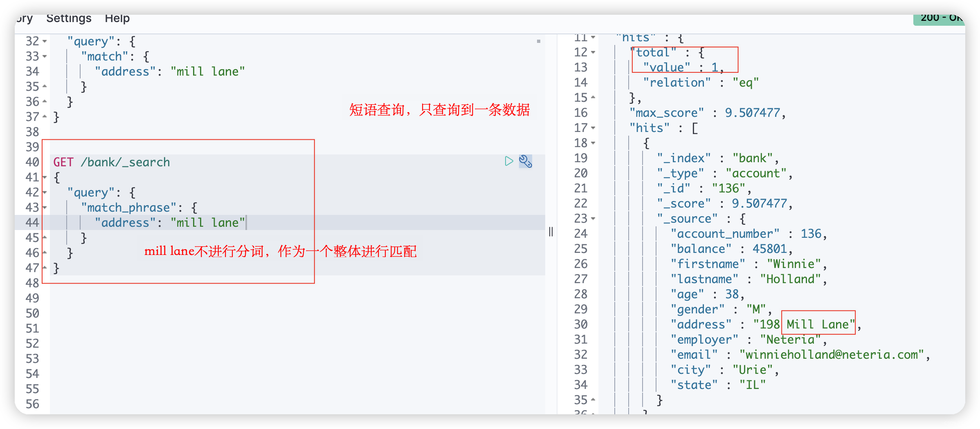Screen dimensions: 980x429
Task: Click "_type" : "account" line
Action: [x=725, y=173]
